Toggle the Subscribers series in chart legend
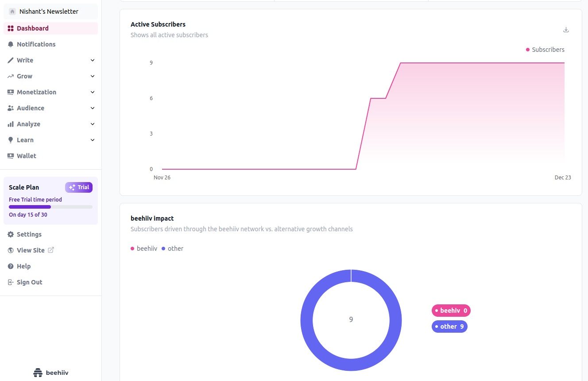Screen dimensions: 588x381 [545, 50]
